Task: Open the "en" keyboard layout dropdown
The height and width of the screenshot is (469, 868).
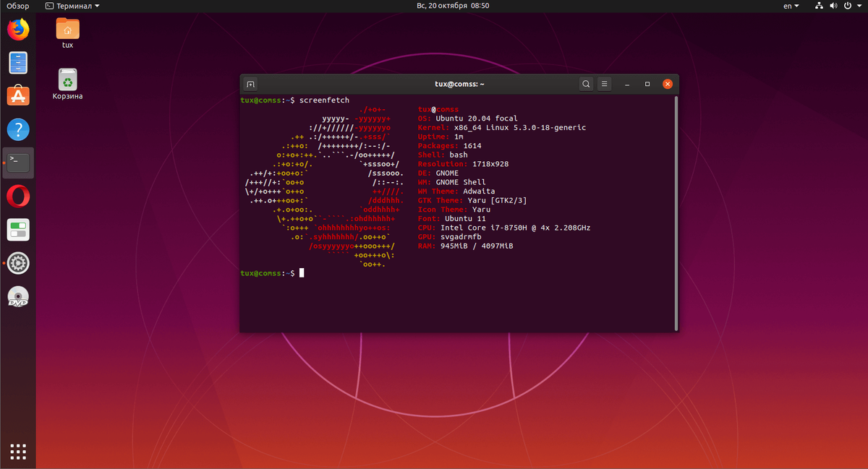Action: coord(791,6)
